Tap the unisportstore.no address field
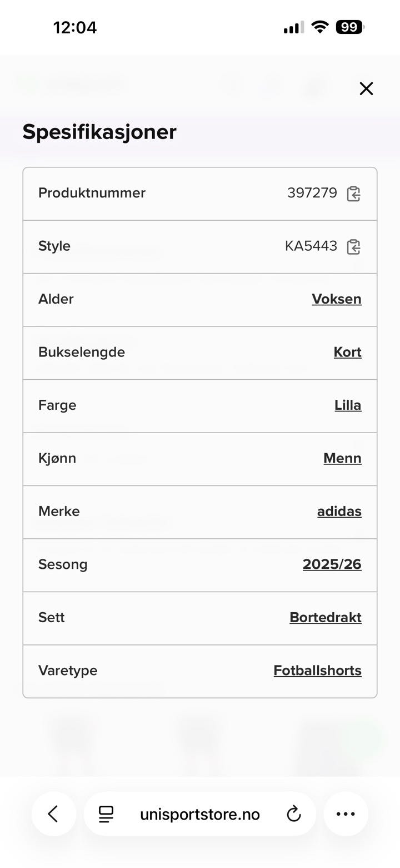The height and width of the screenshot is (868, 400). [x=199, y=814]
